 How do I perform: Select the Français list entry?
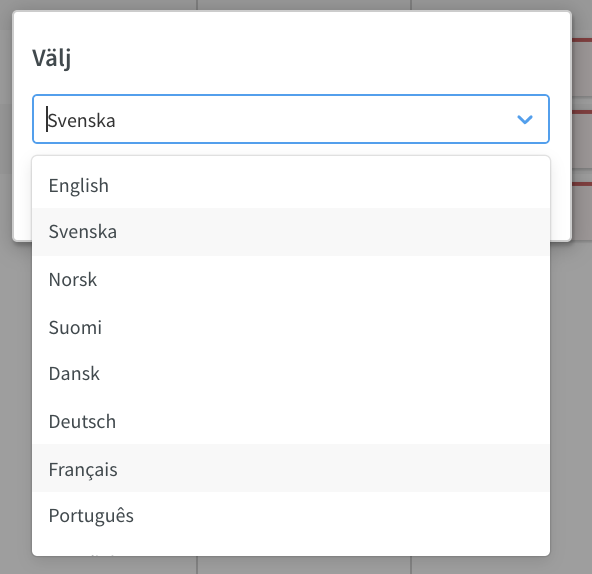coord(291,468)
